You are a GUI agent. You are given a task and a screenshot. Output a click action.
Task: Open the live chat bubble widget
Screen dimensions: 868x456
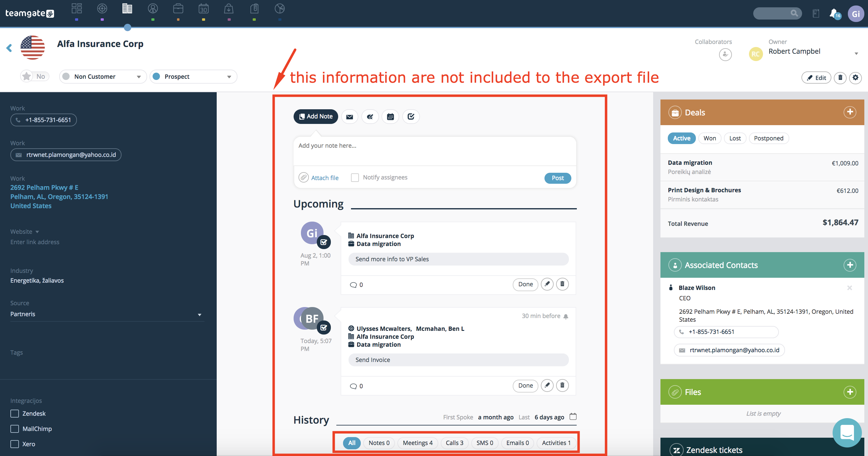[x=847, y=432]
